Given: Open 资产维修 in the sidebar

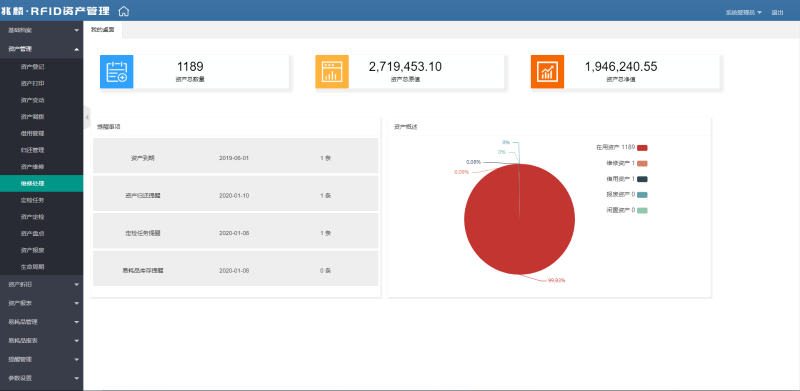Looking at the screenshot, I should tap(41, 167).
